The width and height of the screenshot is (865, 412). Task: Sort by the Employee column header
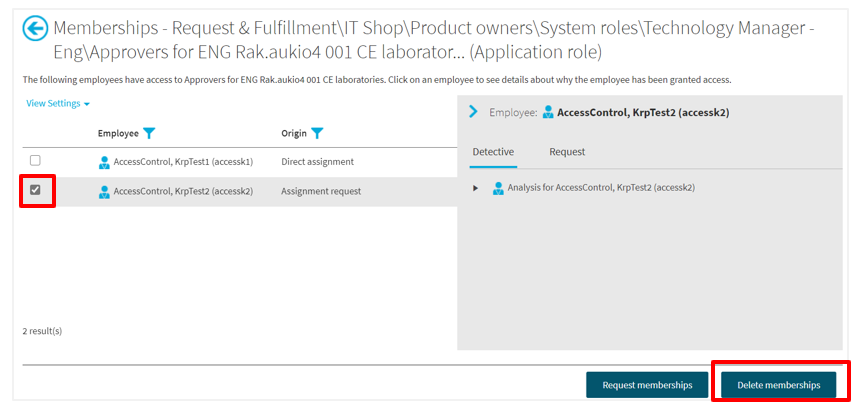[118, 133]
